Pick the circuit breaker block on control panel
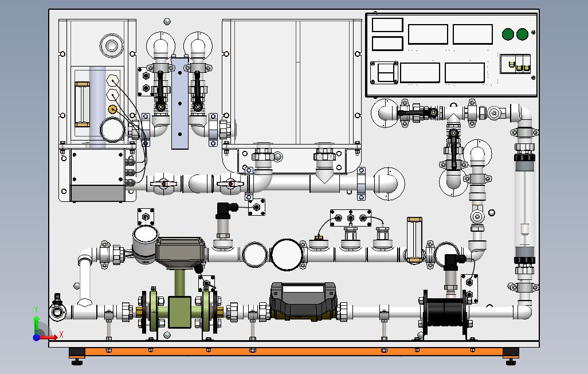The image size is (588, 374). tap(516, 64)
